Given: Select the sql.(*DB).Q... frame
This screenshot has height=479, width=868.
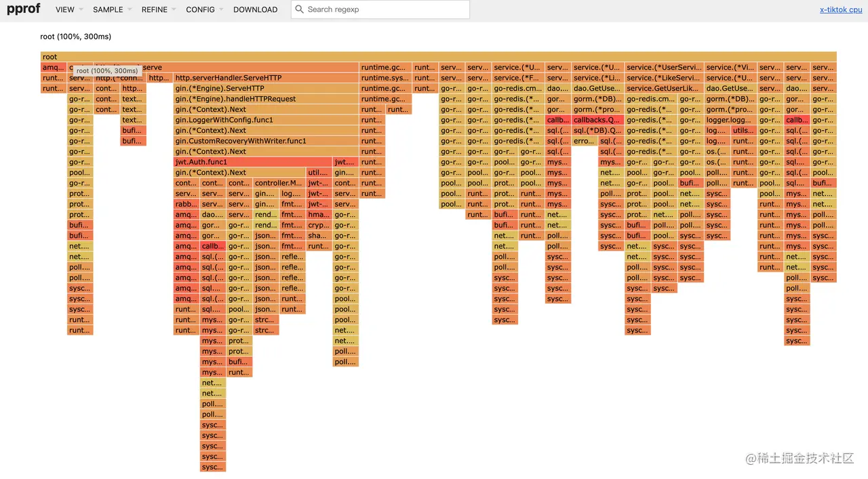Looking at the screenshot, I should (597, 131).
